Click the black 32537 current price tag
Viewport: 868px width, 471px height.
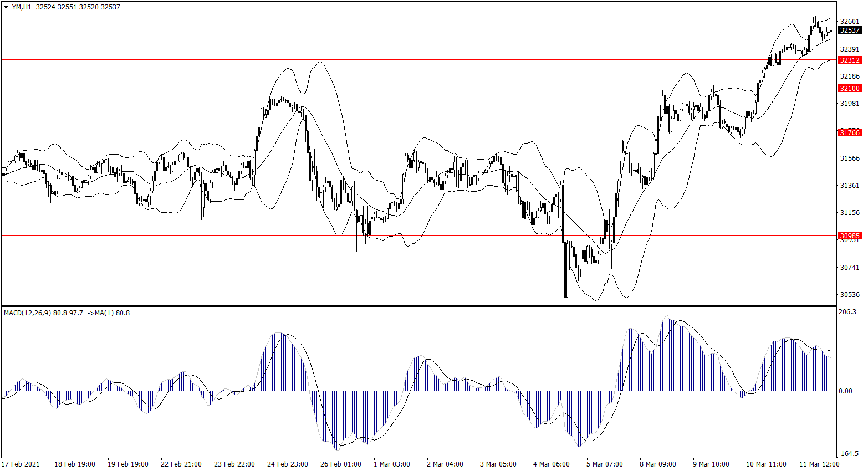(x=850, y=30)
